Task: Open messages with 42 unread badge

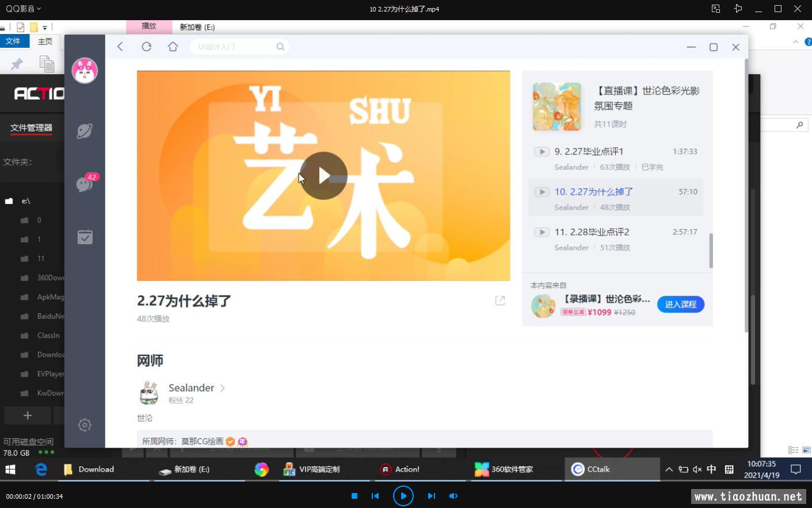Action: [85, 184]
